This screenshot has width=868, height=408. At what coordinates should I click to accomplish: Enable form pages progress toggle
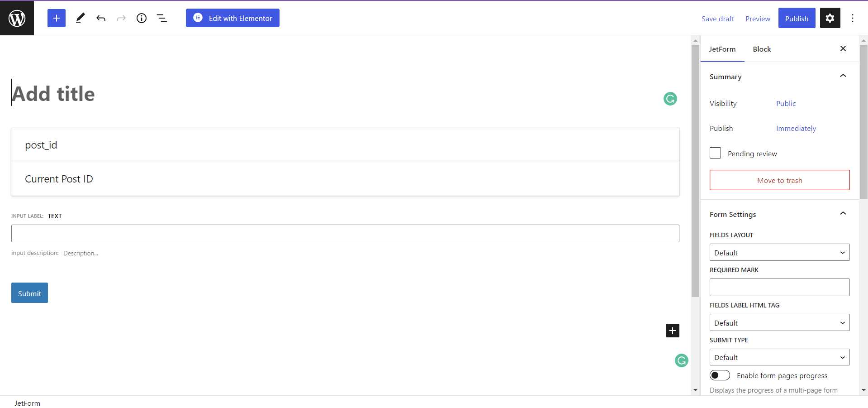(720, 375)
